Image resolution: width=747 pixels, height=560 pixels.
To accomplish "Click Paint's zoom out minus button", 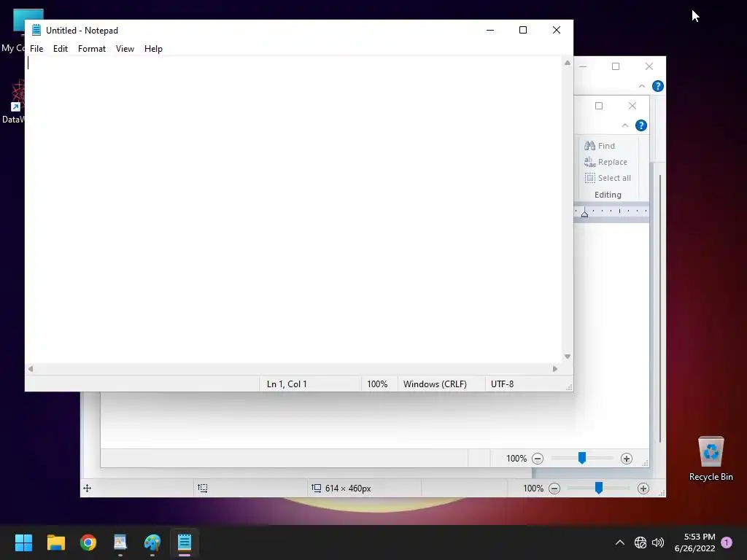I will [x=554, y=489].
